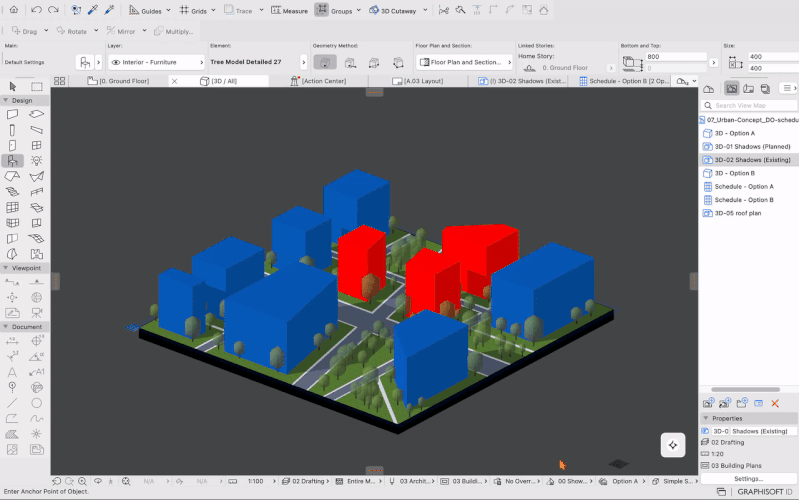Screen dimensions: 799x500
Task: Select the Marquee tool
Action: pyautogui.click(x=37, y=86)
